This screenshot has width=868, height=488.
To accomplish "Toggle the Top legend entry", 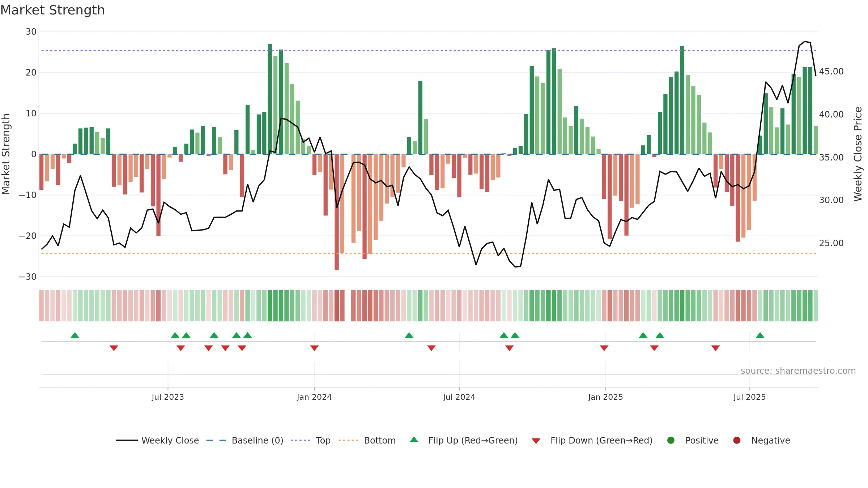I will pyautogui.click(x=311, y=440).
